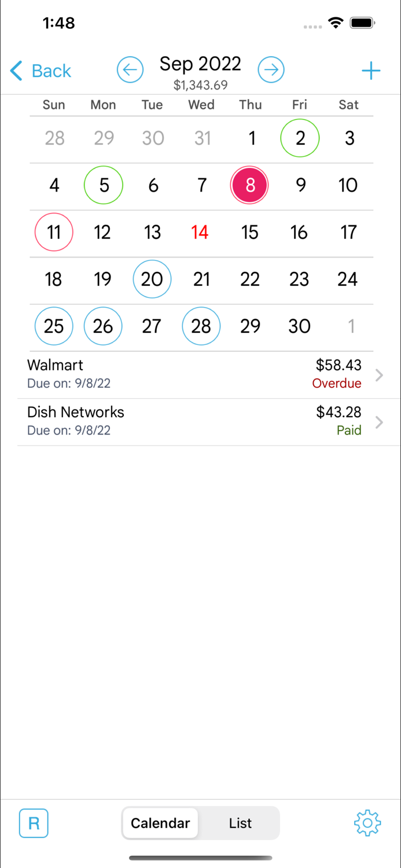401x868 pixels.
Task: Open the Walmart overdue bill details chevron
Action: coord(379,375)
